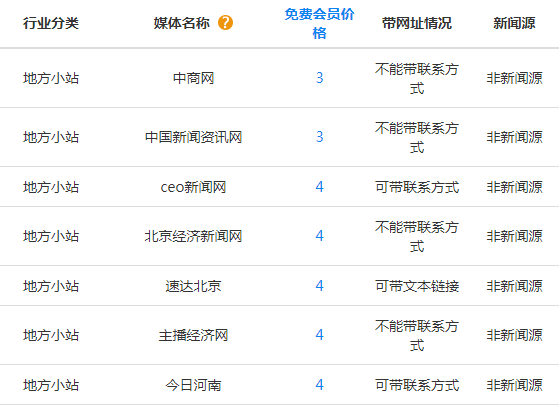559x407 pixels.
Task: Click 可带文本链接 cell for 速达北京
Action: (417, 286)
